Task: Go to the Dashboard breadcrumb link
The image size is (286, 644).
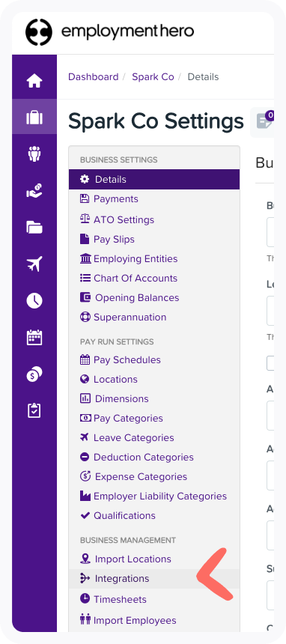Action: coord(94,77)
